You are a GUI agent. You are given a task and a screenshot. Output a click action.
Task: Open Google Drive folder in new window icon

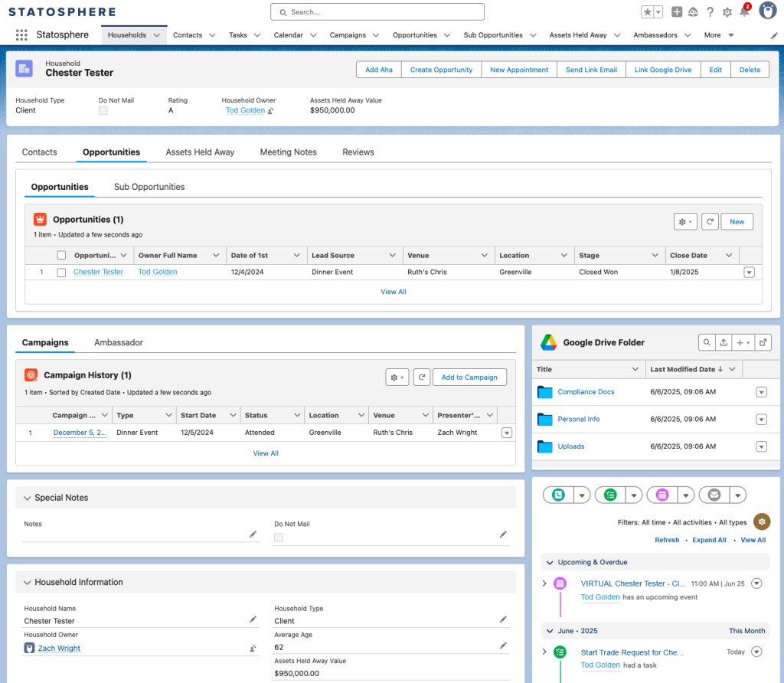click(763, 342)
